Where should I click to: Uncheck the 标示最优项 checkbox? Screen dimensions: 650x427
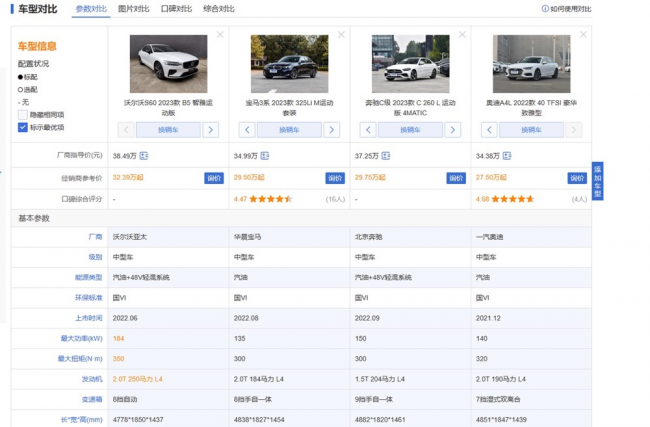(x=23, y=128)
